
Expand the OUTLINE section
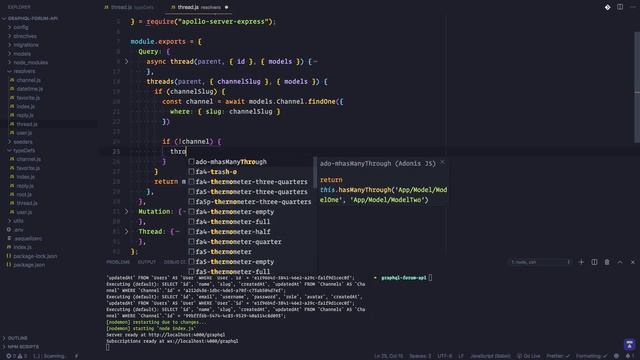coord(18,338)
